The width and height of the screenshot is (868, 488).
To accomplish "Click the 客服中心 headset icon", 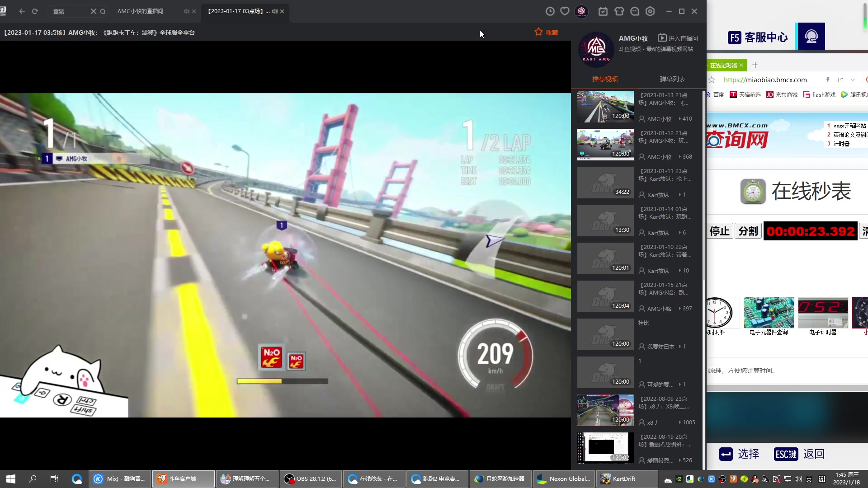I will 811,36.
